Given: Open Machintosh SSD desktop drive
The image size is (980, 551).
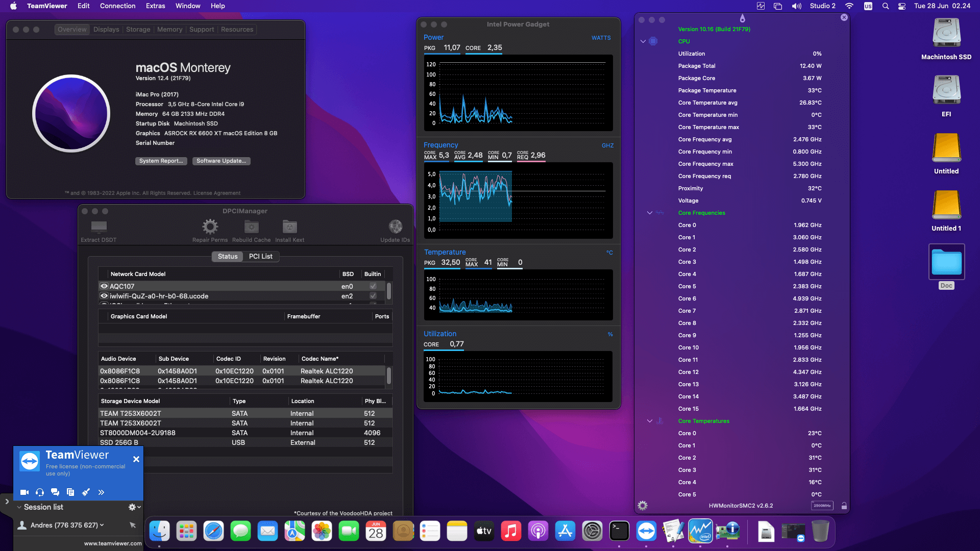Looking at the screenshot, I should tap(946, 39).
